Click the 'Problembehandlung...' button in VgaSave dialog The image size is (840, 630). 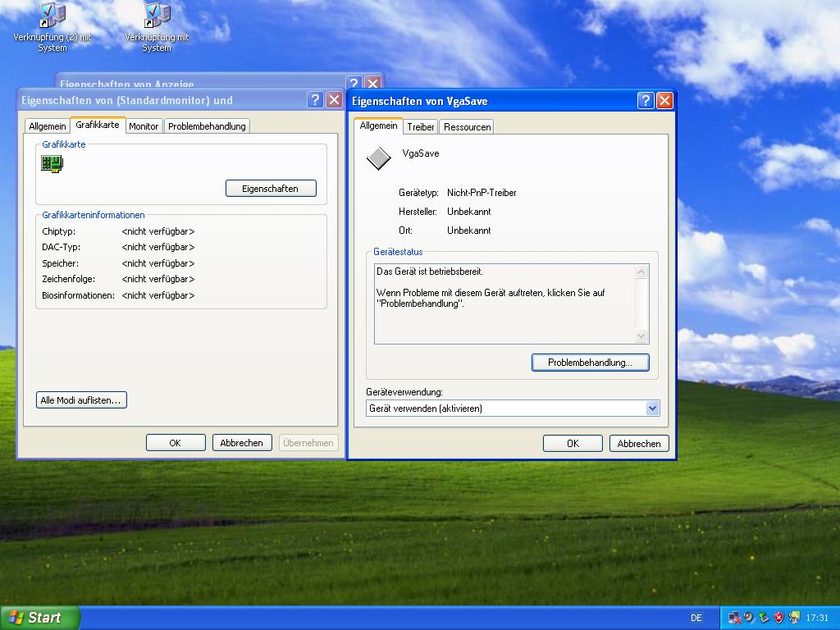coord(590,363)
